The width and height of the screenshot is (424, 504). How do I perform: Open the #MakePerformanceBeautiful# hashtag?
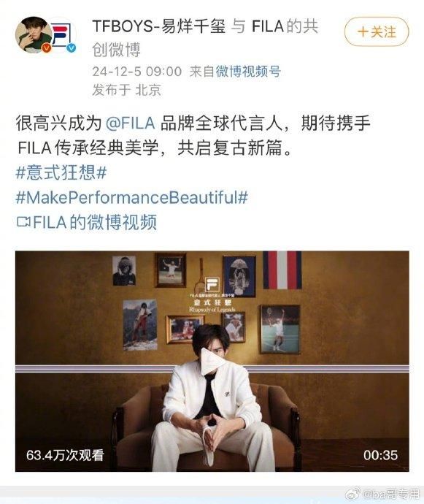pos(131,197)
